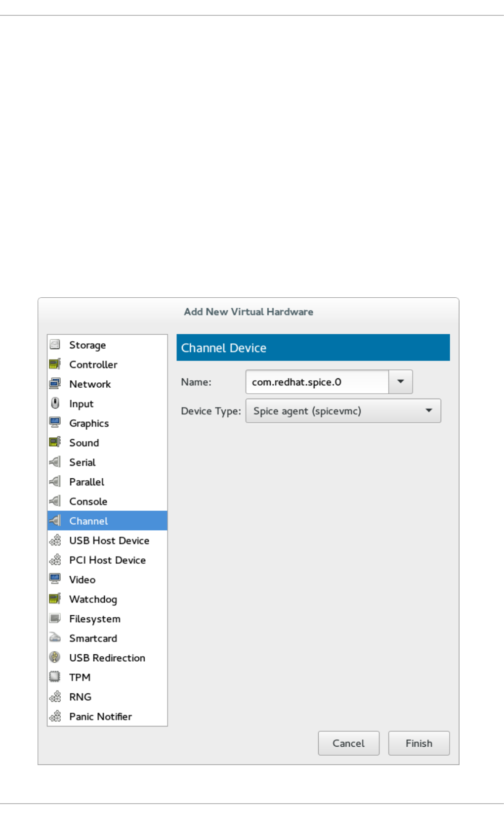Screen dimensions: 504x819
Task: Select the Video monitor icon
Action: pyautogui.click(x=55, y=579)
